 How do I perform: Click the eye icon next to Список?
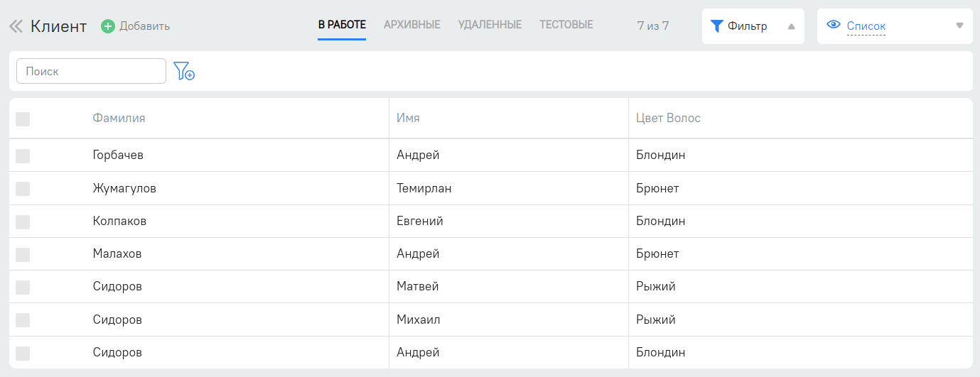pyautogui.click(x=834, y=25)
